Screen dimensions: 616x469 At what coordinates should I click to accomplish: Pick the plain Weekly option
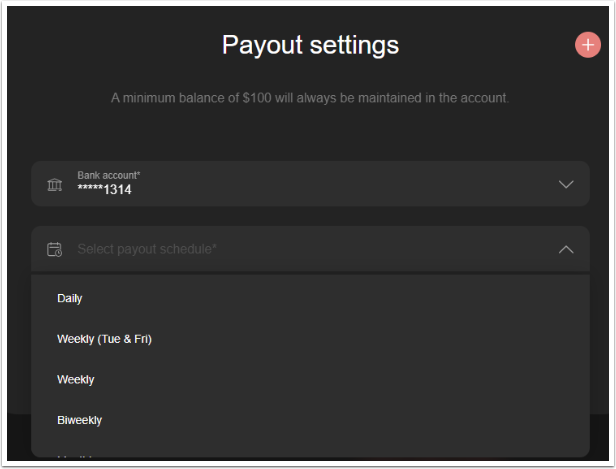click(x=310, y=380)
